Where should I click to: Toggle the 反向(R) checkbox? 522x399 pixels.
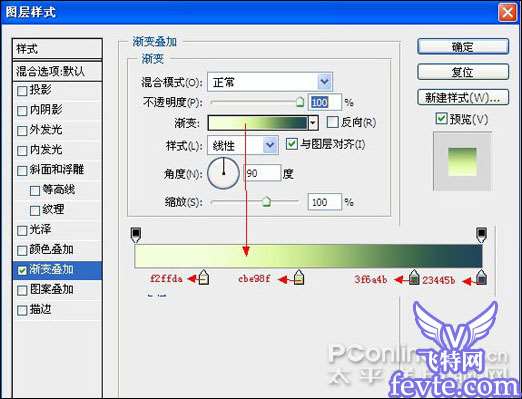333,122
